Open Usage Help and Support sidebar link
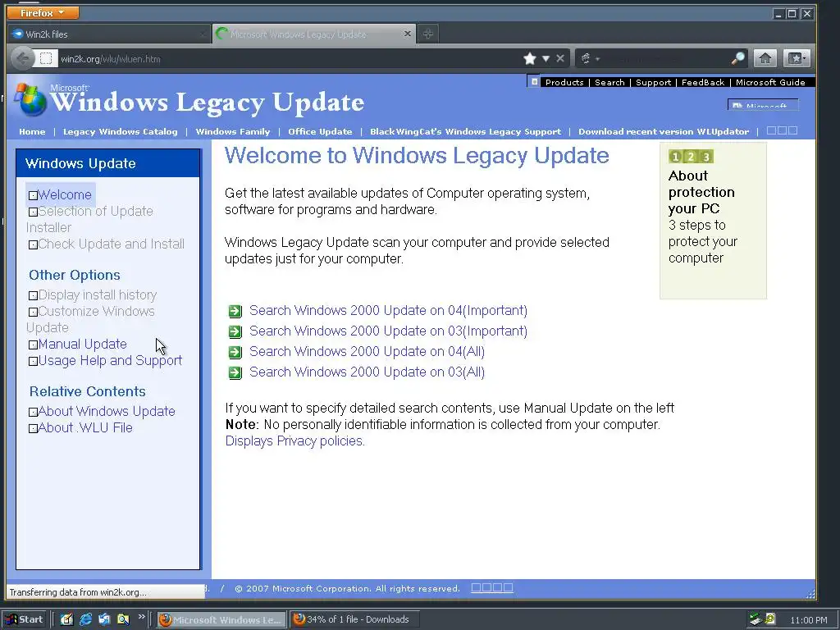The image size is (840, 630). tap(110, 361)
